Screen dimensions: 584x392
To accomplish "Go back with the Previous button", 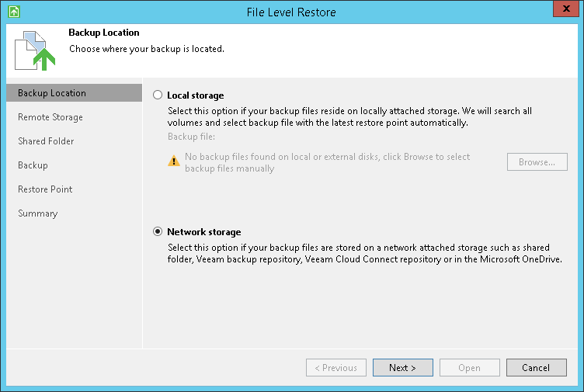I will point(336,368).
